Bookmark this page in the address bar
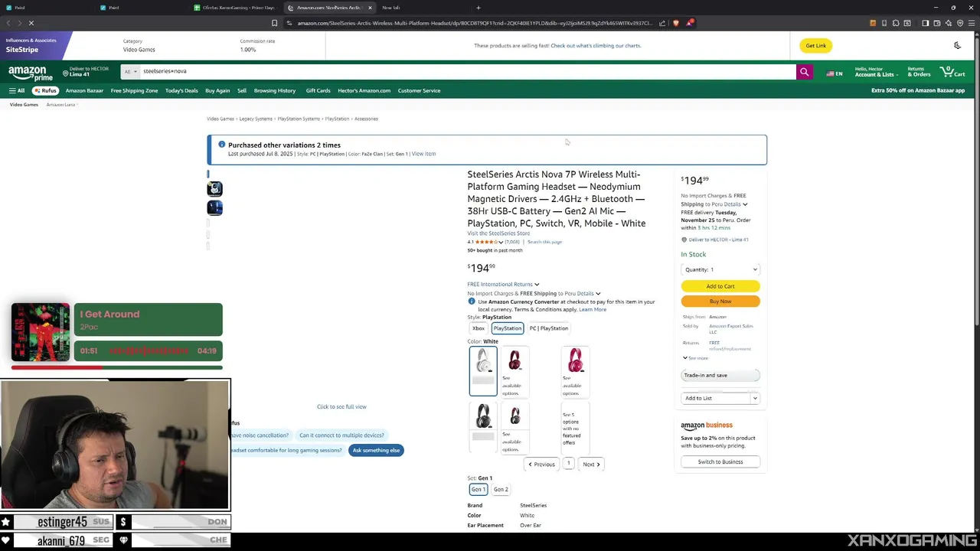980x551 pixels. [x=274, y=23]
